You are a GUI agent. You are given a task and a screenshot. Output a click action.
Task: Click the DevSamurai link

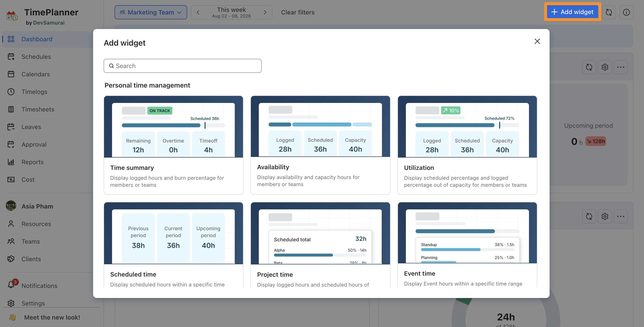click(x=49, y=23)
